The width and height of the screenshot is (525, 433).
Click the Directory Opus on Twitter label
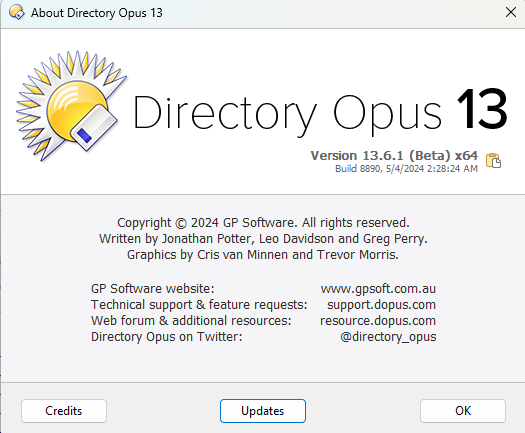pyautogui.click(x=167, y=337)
